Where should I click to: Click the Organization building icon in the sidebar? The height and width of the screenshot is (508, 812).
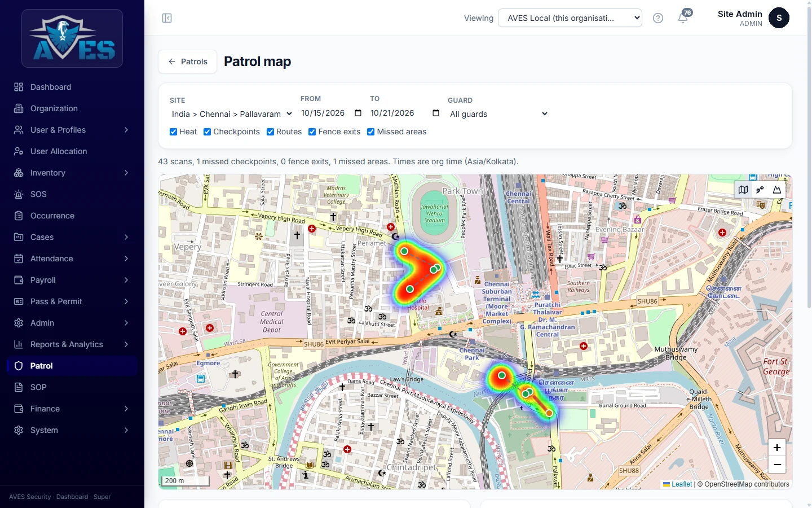pos(19,108)
